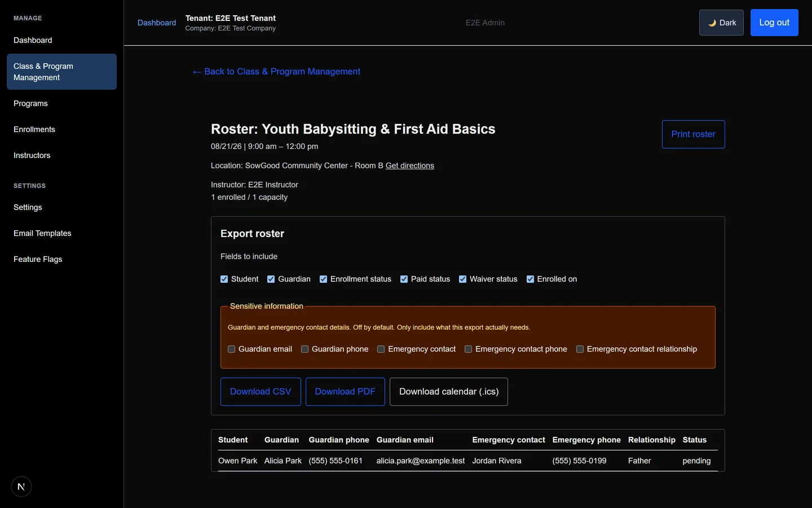Select the Owen Park student cell
Viewport: 812px width, 508px height.
[x=237, y=461]
